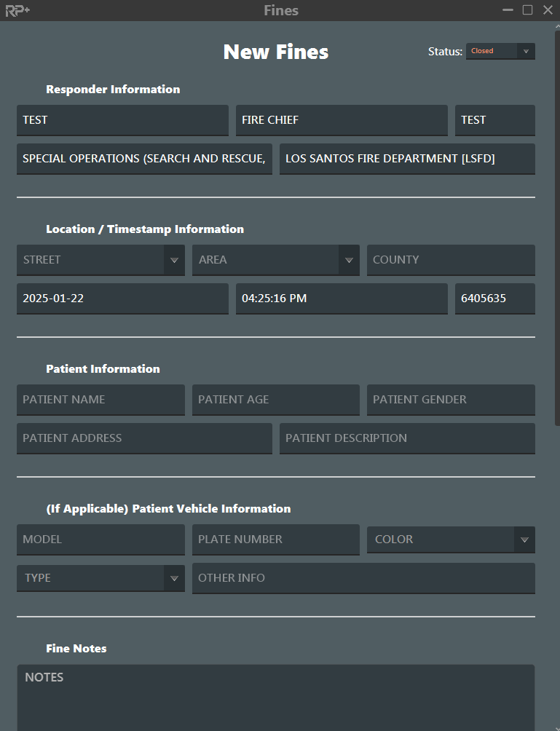Focus the Patient Description field
Image resolution: width=560 pixels, height=731 pixels.
coord(406,438)
